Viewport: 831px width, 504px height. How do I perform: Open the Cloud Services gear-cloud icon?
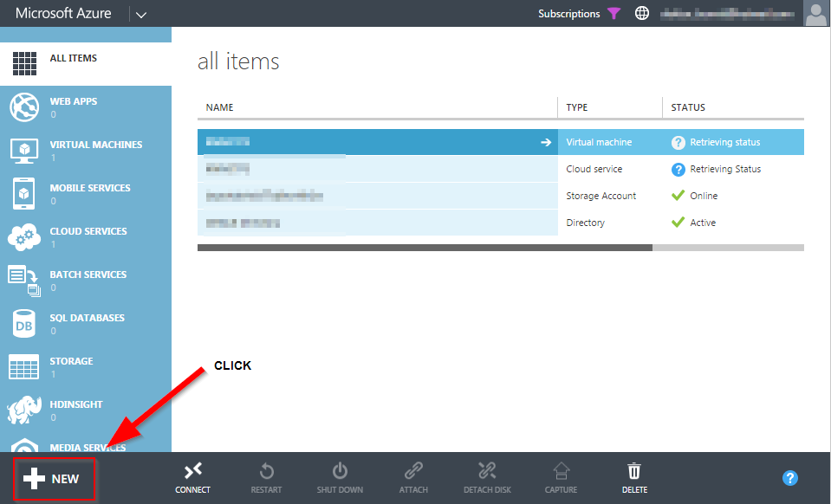[x=24, y=236]
